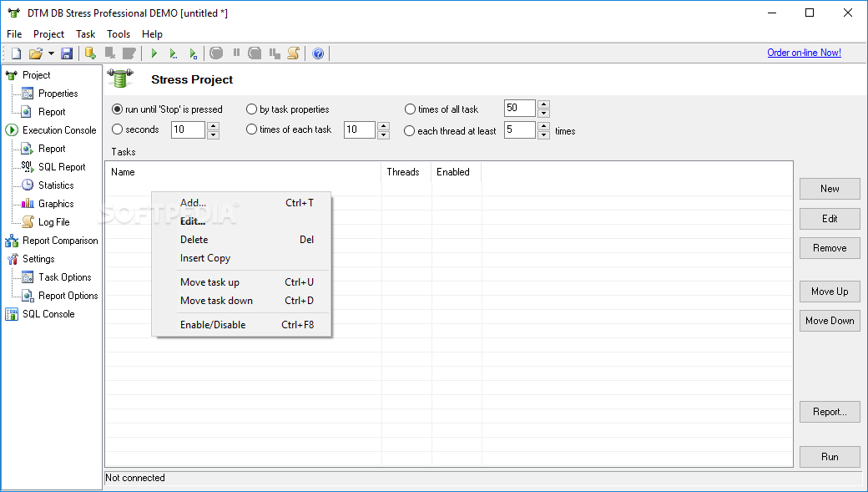Screen dimensions: 868x492
Task: Click the green play icon with dots
Action: click(x=174, y=53)
